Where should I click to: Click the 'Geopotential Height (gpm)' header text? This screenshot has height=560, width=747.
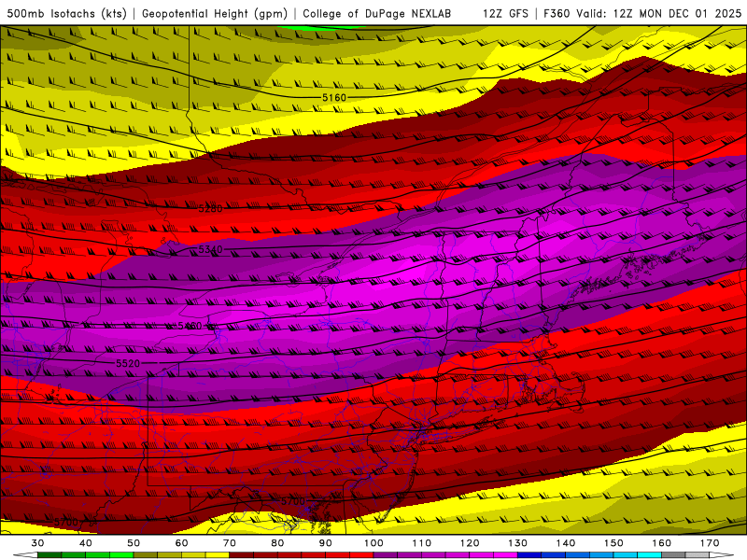215,13
